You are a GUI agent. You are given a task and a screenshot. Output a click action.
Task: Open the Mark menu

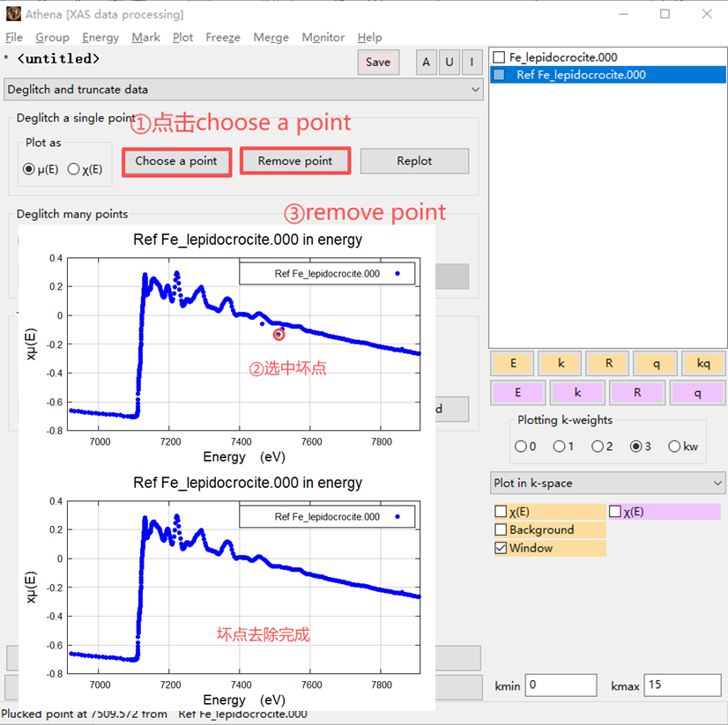point(145,37)
